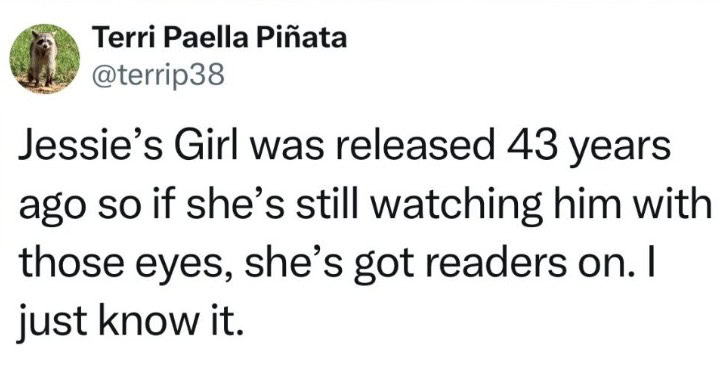Click the raccoon in the avatar photo
The width and height of the screenshot is (726, 372).
coord(43,57)
